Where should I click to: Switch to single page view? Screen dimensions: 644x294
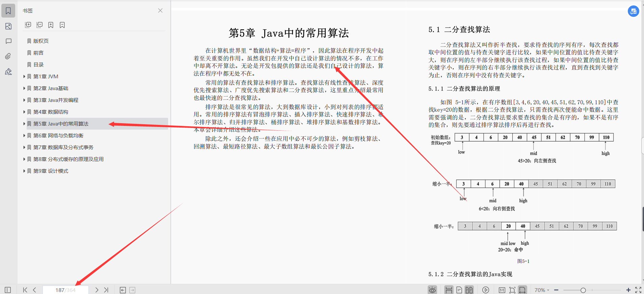pos(459,290)
